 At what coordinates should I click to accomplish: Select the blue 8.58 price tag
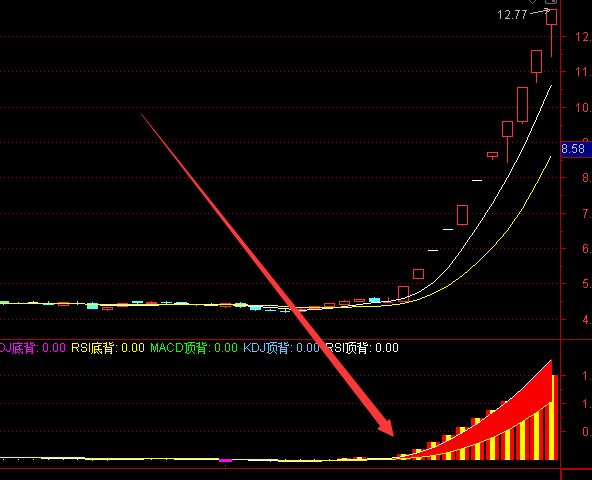click(x=575, y=148)
